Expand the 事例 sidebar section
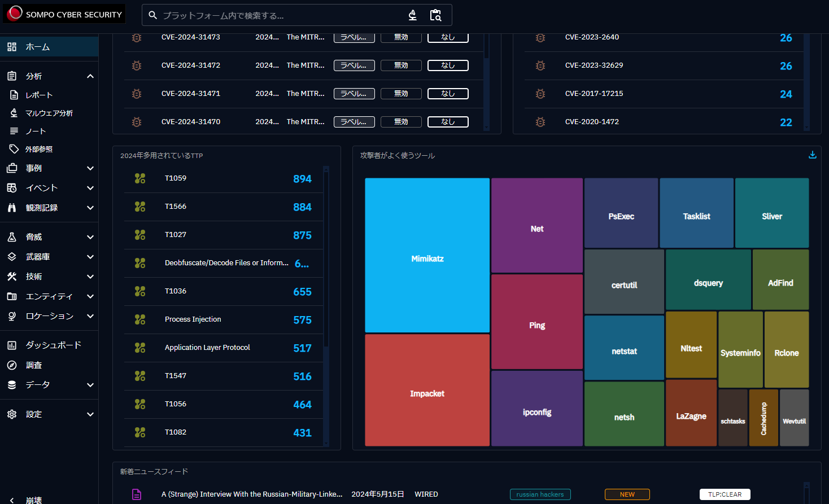The width and height of the screenshot is (829, 504). 90,168
